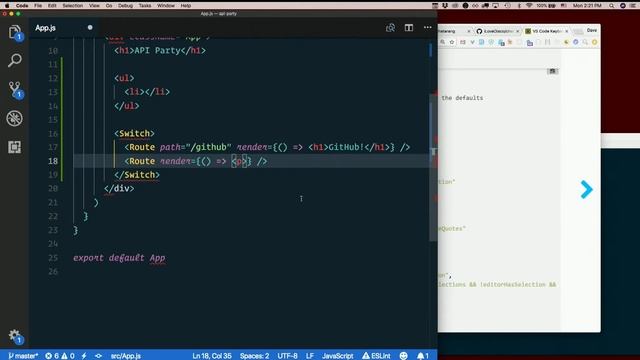
Task: Open the Selection menu
Action: [x=72, y=6]
